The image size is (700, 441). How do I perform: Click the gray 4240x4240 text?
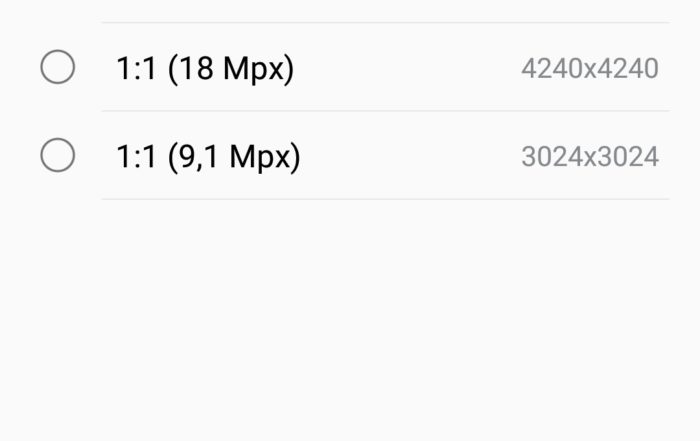point(590,68)
